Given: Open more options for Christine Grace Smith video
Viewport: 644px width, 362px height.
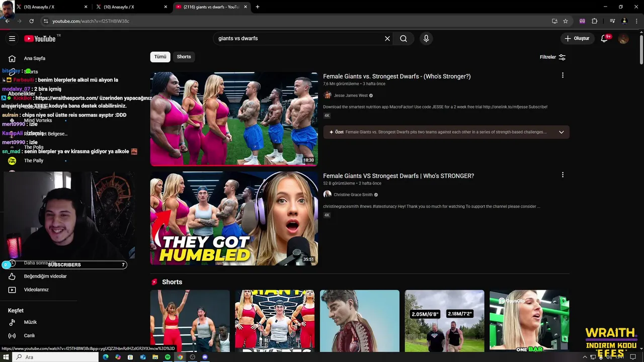Looking at the screenshot, I should (x=562, y=175).
